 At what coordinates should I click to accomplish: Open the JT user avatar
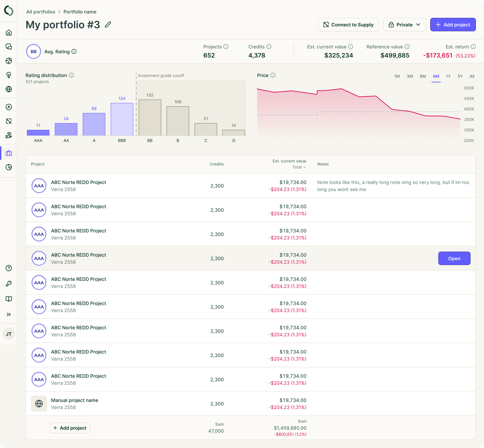pos(9,334)
